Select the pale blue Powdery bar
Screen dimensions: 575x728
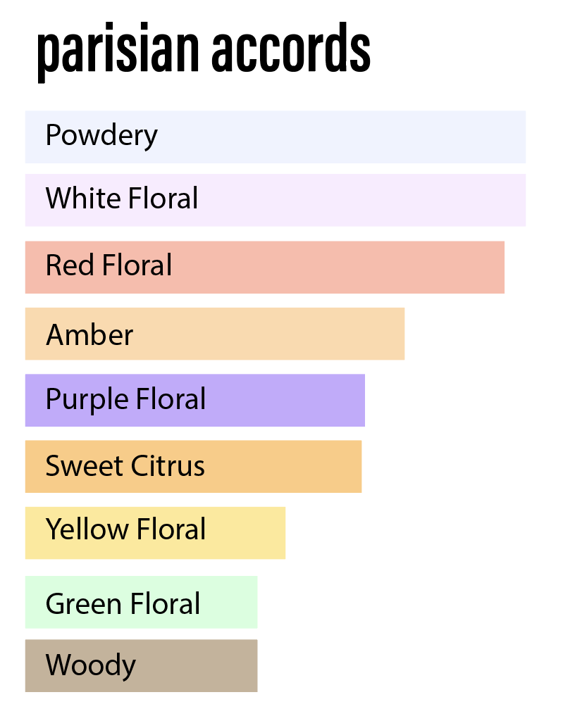pos(338,137)
